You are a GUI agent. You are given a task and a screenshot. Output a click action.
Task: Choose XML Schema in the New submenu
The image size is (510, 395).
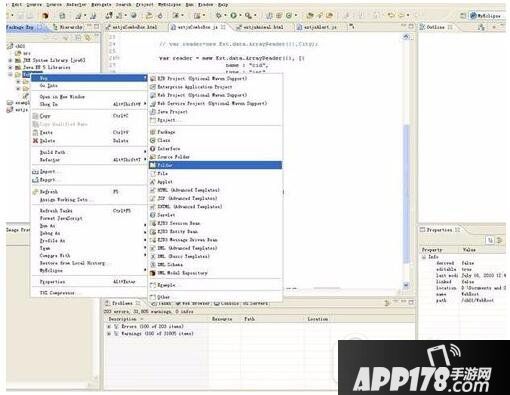pyautogui.click(x=215, y=264)
